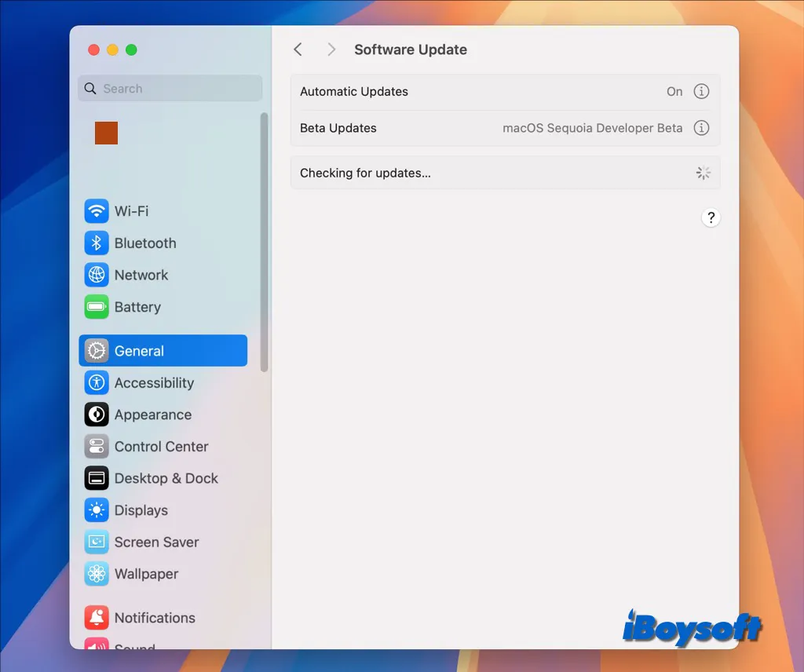Click macOS Sequoia Developer Beta value

(592, 128)
